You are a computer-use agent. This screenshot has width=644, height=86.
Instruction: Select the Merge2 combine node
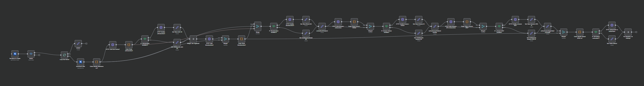point(370,26)
